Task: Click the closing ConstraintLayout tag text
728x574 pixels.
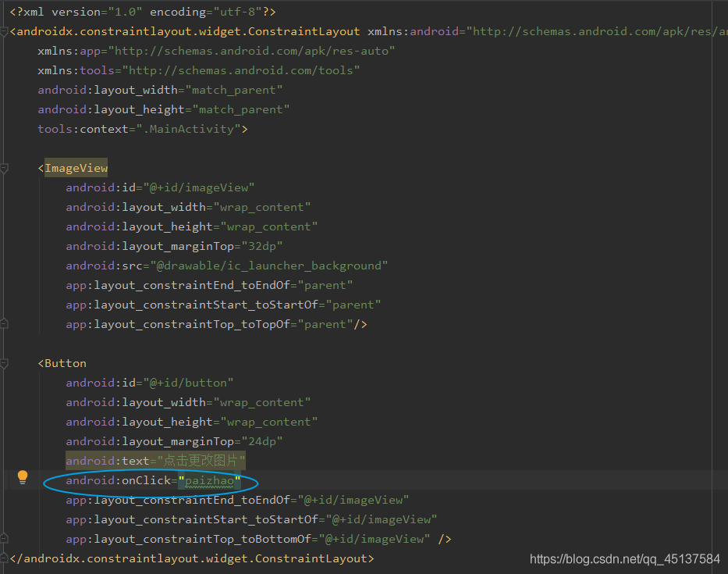Action: coord(192,558)
